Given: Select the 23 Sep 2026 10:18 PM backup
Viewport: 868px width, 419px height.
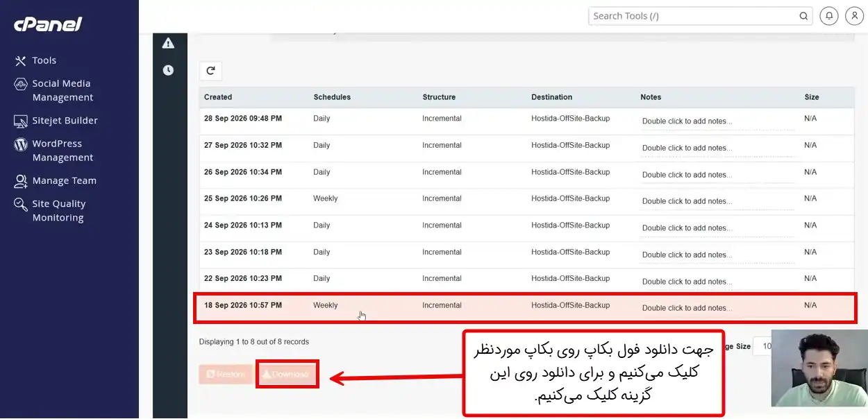Looking at the screenshot, I should [x=527, y=255].
